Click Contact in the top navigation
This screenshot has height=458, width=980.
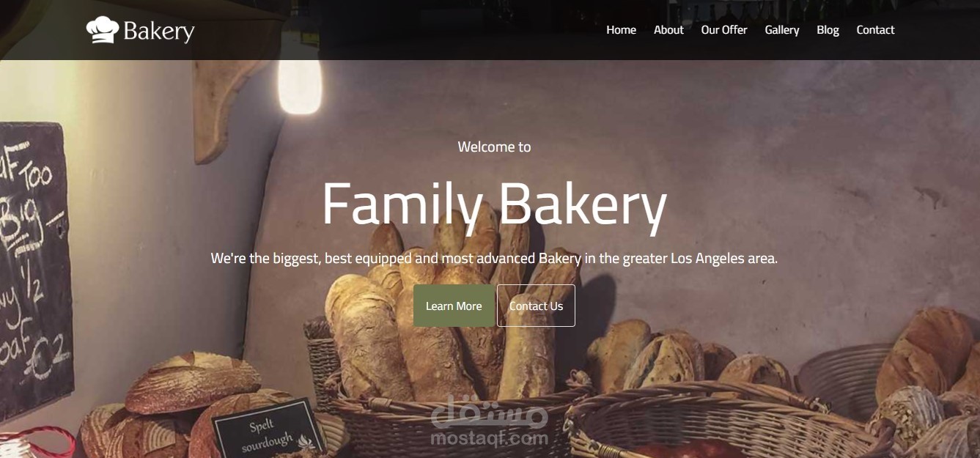[x=875, y=30]
